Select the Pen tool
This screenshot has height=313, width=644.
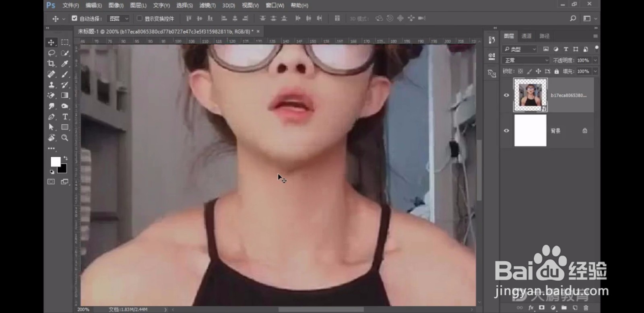point(51,117)
